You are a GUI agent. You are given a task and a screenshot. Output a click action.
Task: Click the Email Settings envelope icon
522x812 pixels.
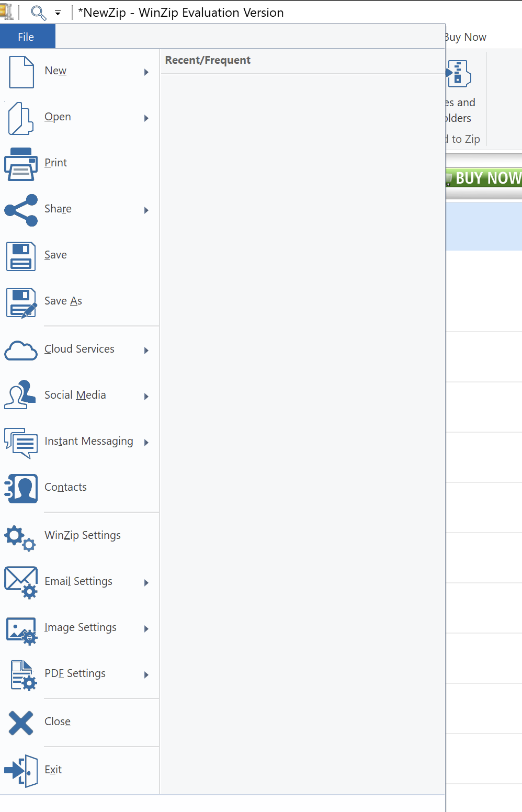[21, 582]
